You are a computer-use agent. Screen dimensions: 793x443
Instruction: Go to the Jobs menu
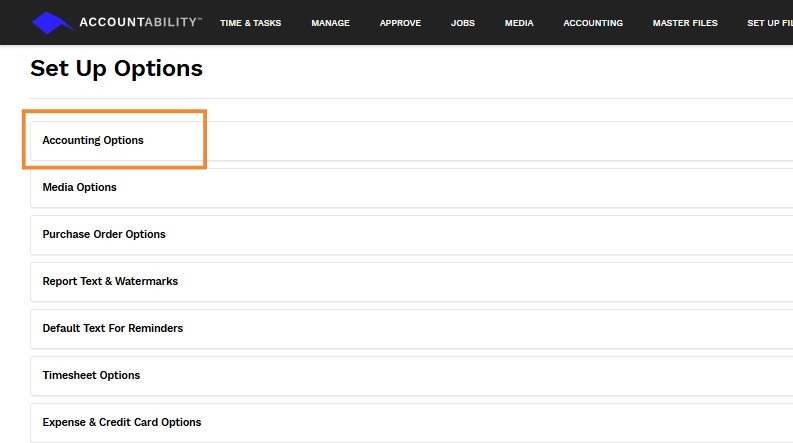pos(463,23)
